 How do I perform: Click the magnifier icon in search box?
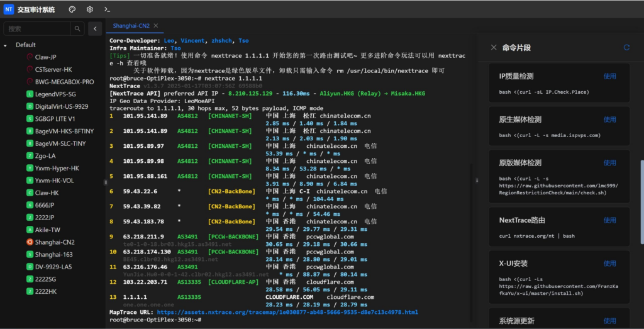pos(77,29)
